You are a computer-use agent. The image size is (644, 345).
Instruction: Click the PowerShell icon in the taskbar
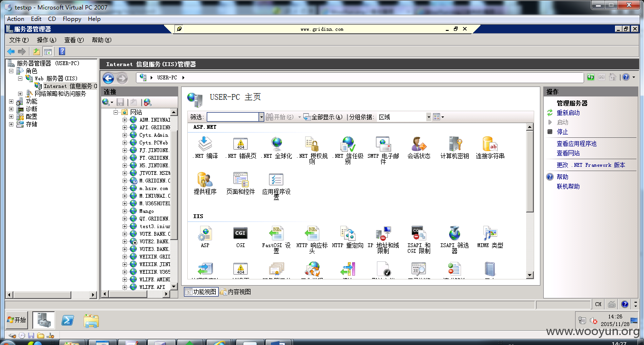click(68, 320)
